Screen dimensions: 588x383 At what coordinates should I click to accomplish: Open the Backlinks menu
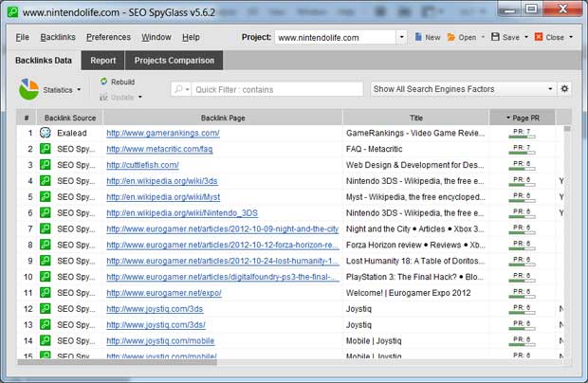(x=58, y=37)
